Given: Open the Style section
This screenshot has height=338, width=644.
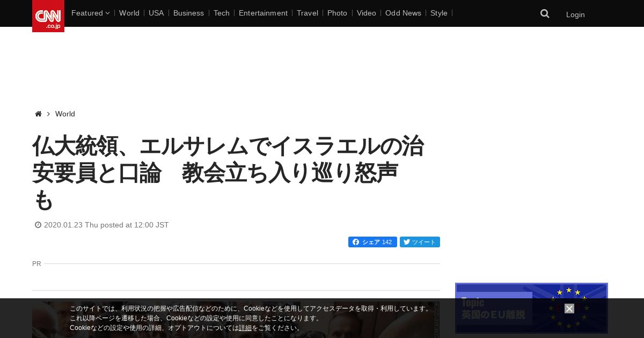Looking at the screenshot, I should pos(439,13).
